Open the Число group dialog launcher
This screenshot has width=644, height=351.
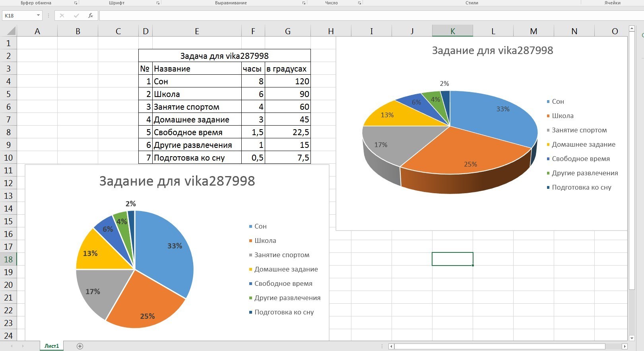359,3
